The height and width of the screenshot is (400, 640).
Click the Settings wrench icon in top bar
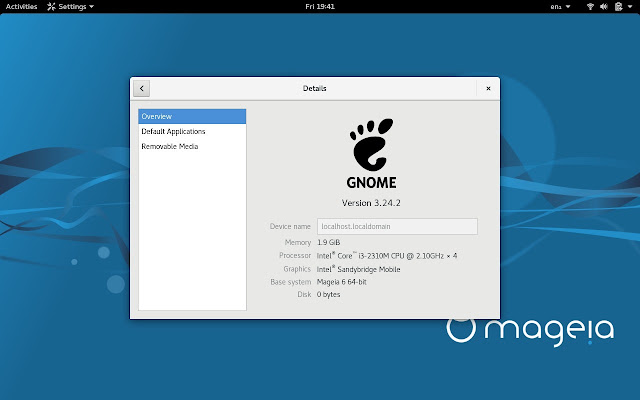[x=51, y=7]
